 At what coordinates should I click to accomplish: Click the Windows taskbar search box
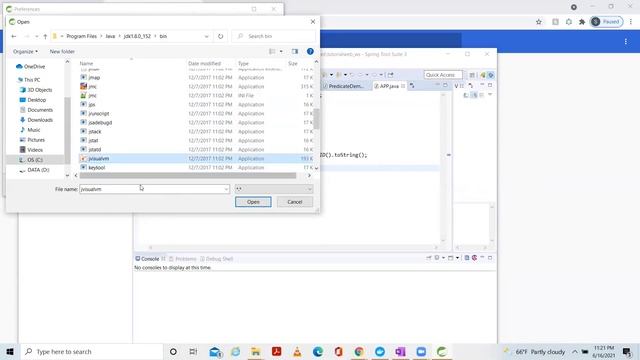[92, 351]
